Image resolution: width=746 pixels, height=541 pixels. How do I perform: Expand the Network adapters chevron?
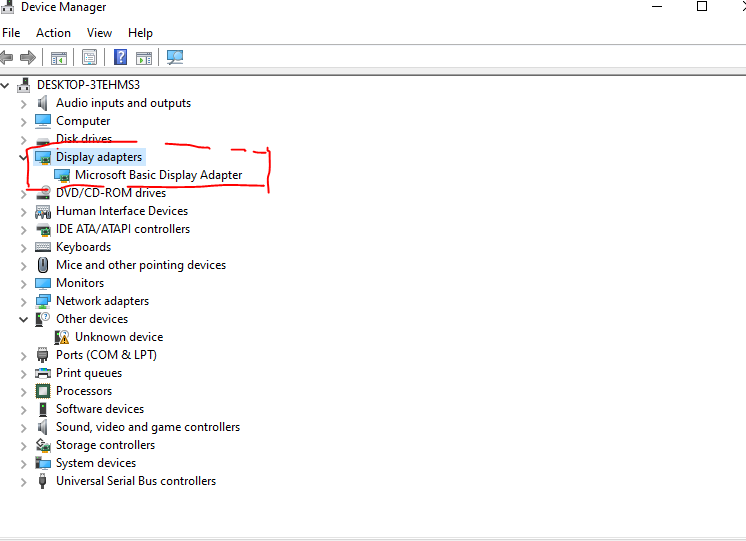pos(23,302)
